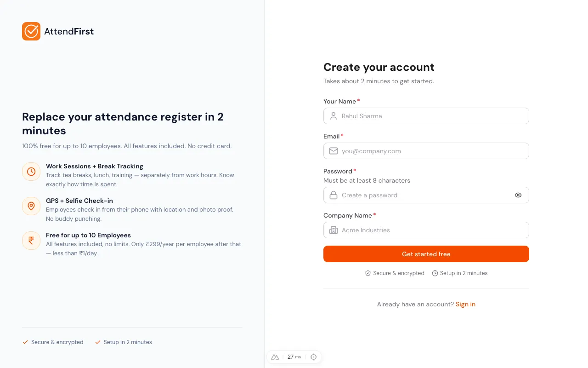Click the location pin icon for GPS Check-in
588x368 pixels.
(x=31, y=206)
